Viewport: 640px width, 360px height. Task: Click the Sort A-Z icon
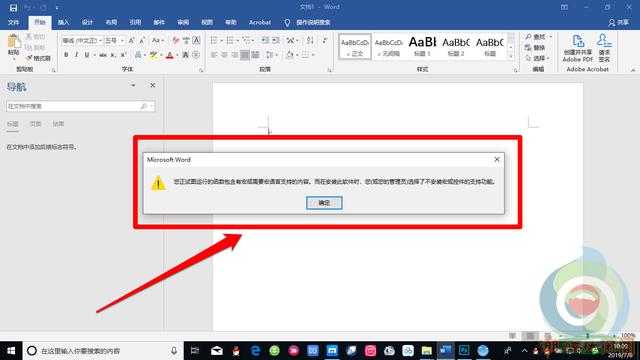(310, 40)
